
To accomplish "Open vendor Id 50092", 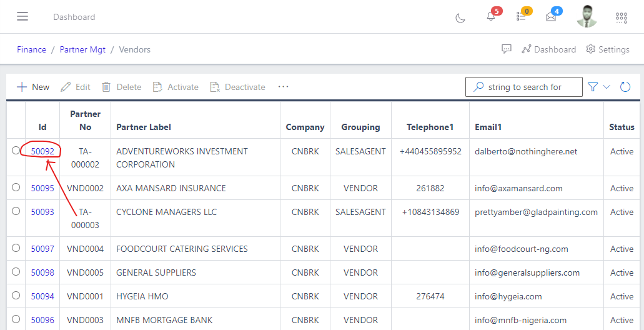I will pos(42,151).
